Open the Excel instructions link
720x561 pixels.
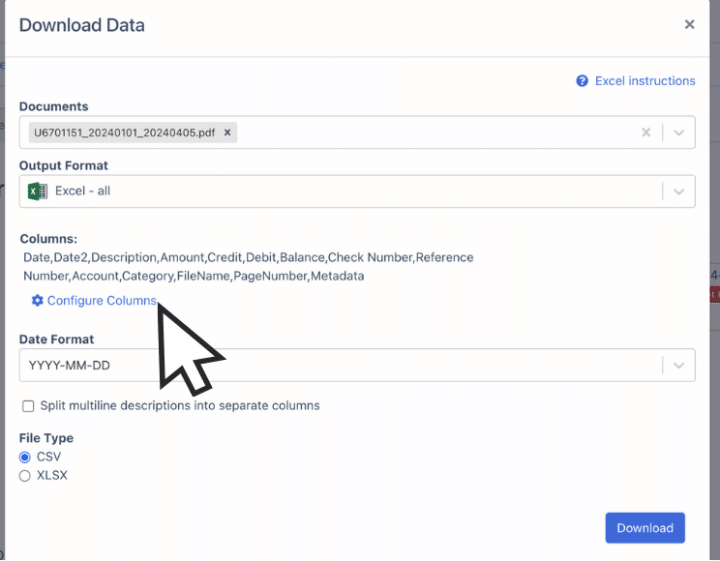(x=644, y=81)
